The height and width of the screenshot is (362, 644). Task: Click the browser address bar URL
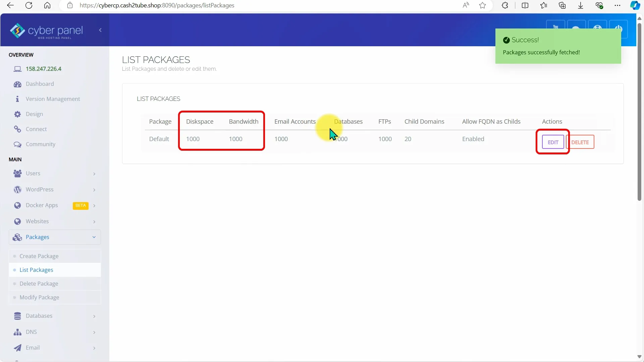pos(157,5)
